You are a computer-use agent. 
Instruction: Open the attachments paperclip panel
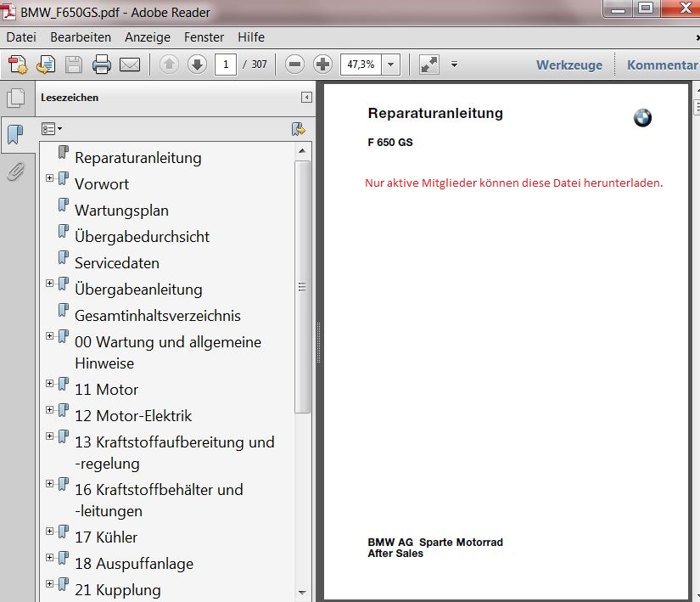point(15,172)
